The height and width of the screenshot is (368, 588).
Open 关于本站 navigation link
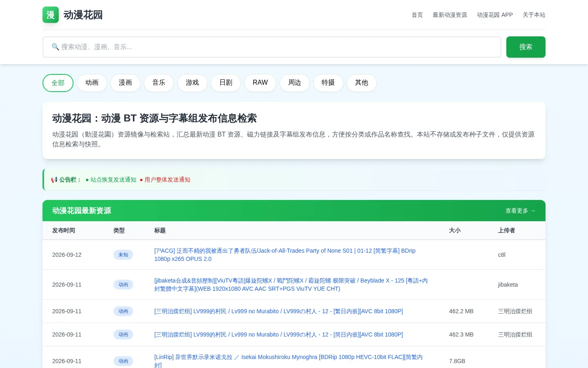coord(534,15)
